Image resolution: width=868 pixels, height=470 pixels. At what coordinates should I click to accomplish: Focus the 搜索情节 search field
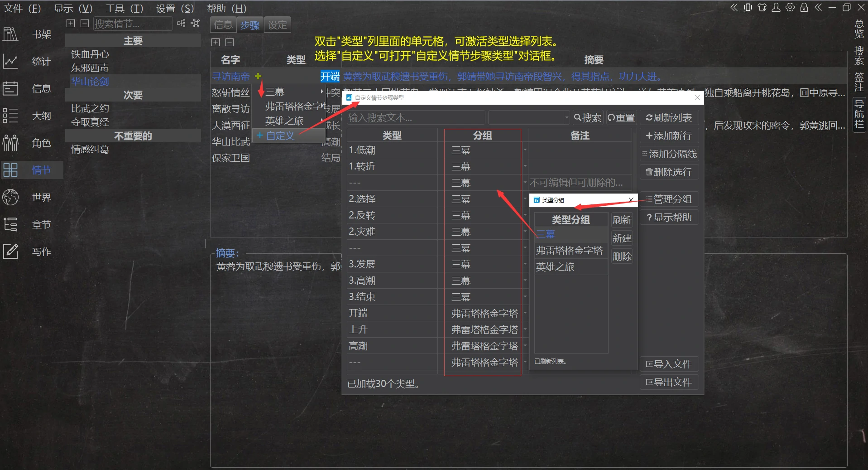point(133,24)
